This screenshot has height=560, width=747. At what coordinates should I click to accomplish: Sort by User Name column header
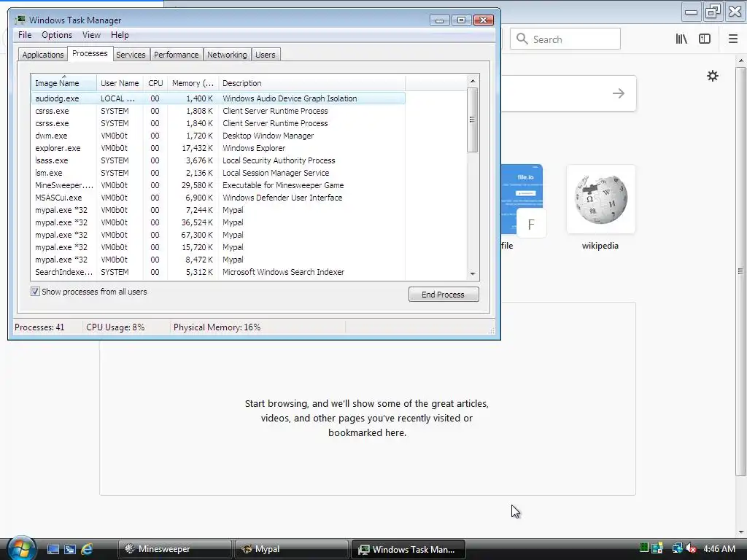point(120,83)
